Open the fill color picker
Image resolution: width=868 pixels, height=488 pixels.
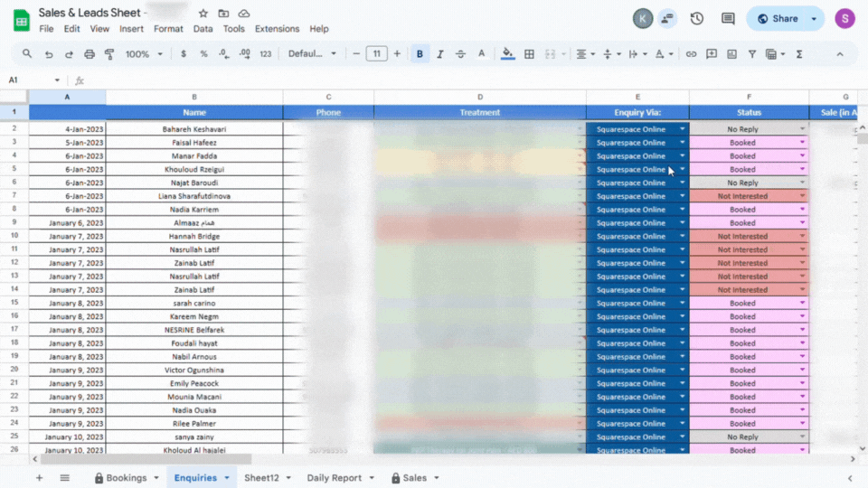pyautogui.click(x=507, y=54)
